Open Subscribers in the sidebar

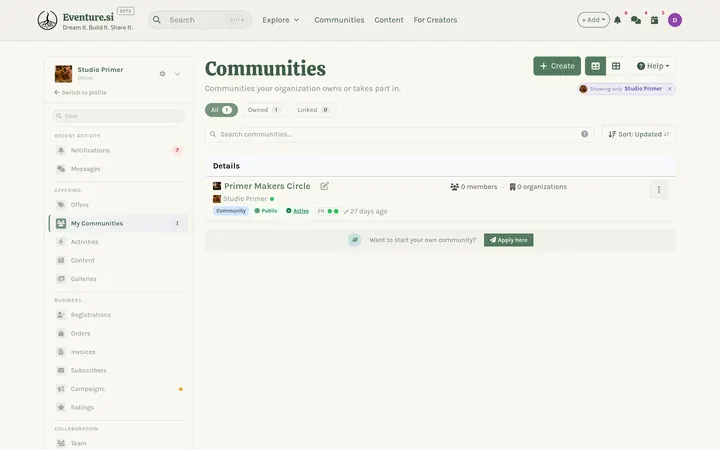118,370
